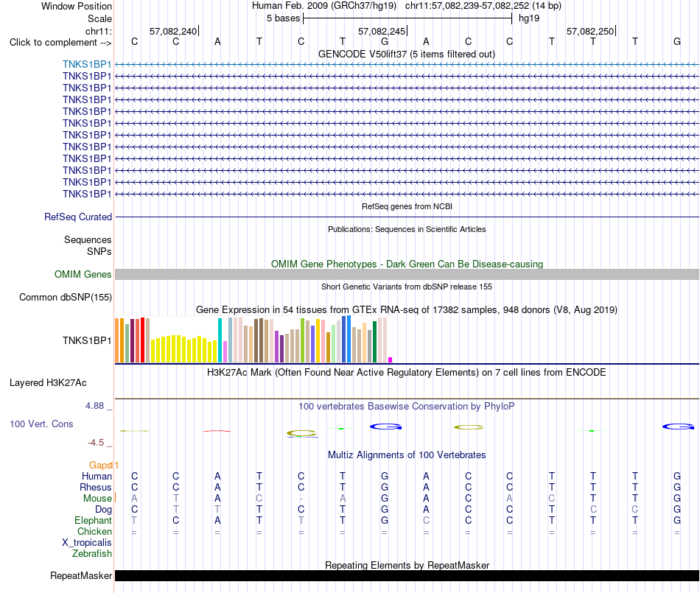Click the hg19 label beside the scale bar

(529, 18)
